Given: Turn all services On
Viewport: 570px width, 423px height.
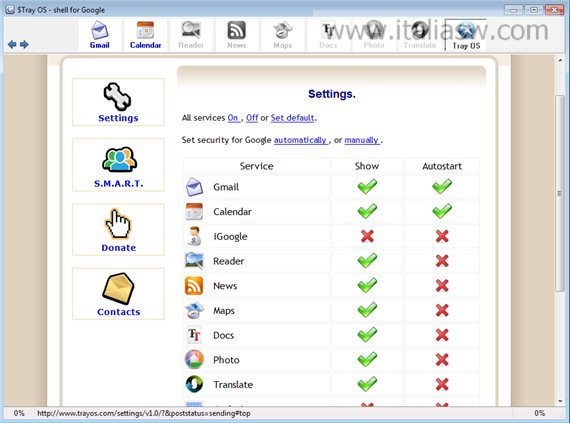Looking at the screenshot, I should pyautogui.click(x=233, y=118).
